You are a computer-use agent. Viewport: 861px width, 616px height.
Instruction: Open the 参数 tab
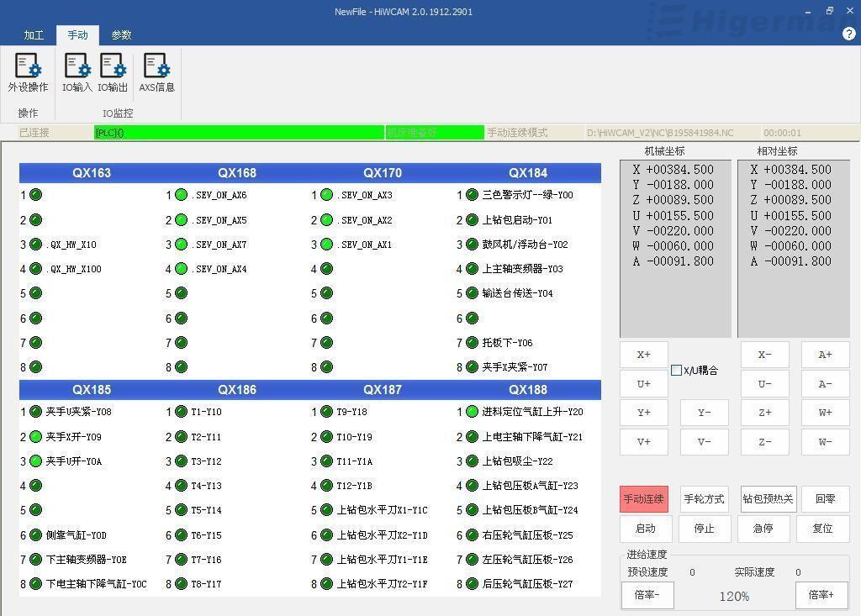[x=121, y=35]
